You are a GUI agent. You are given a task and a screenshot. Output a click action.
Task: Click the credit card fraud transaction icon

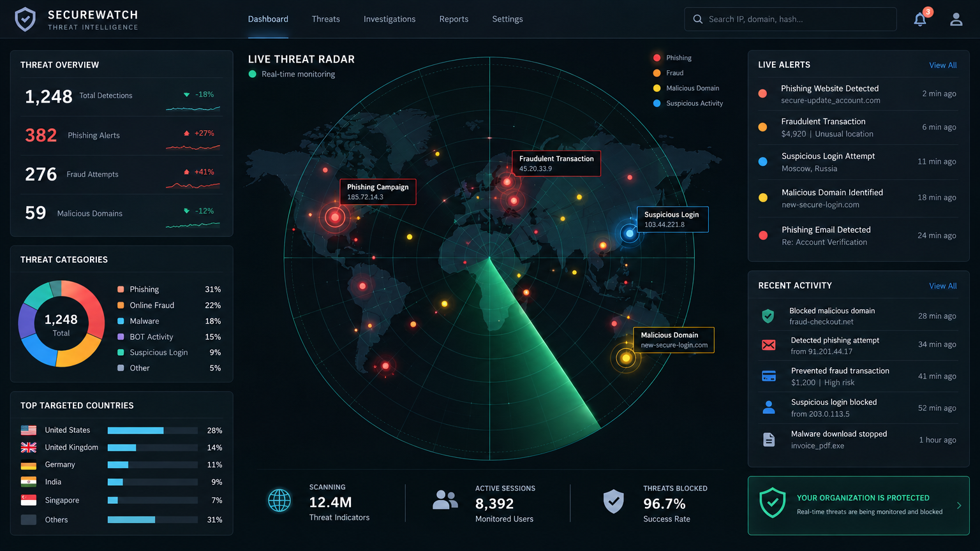point(769,376)
